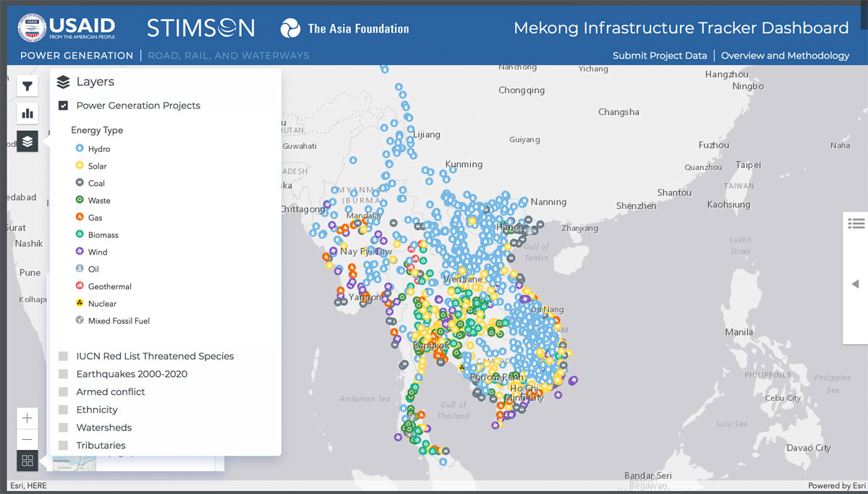Click the Coal legend icon

[80, 183]
